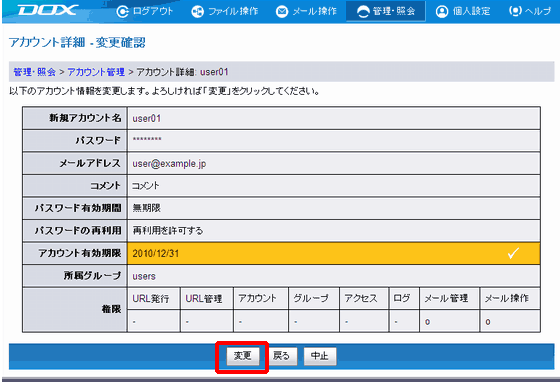This screenshot has height=382, width=560.
Task: Click the page title アカウント詳細 - 変更確認
Action: click(77, 42)
